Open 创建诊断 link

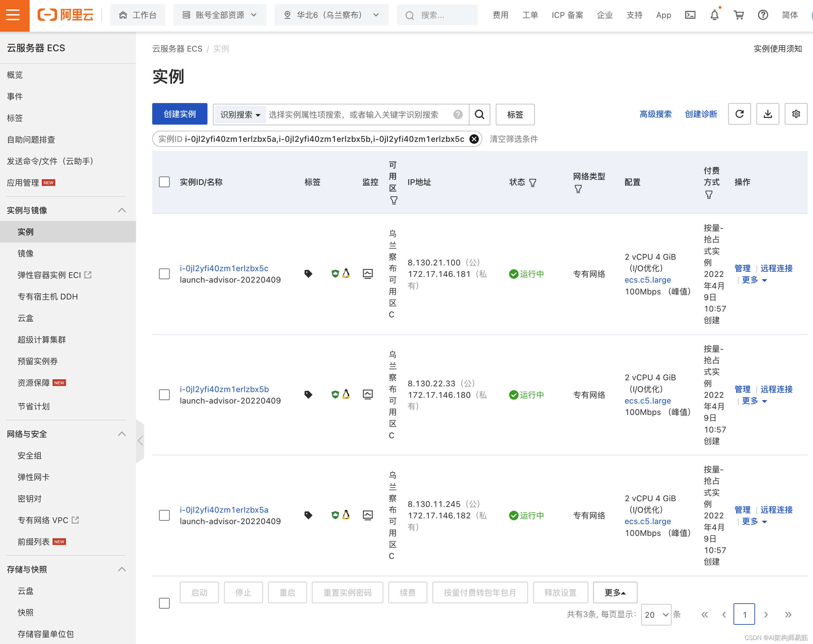pos(701,114)
